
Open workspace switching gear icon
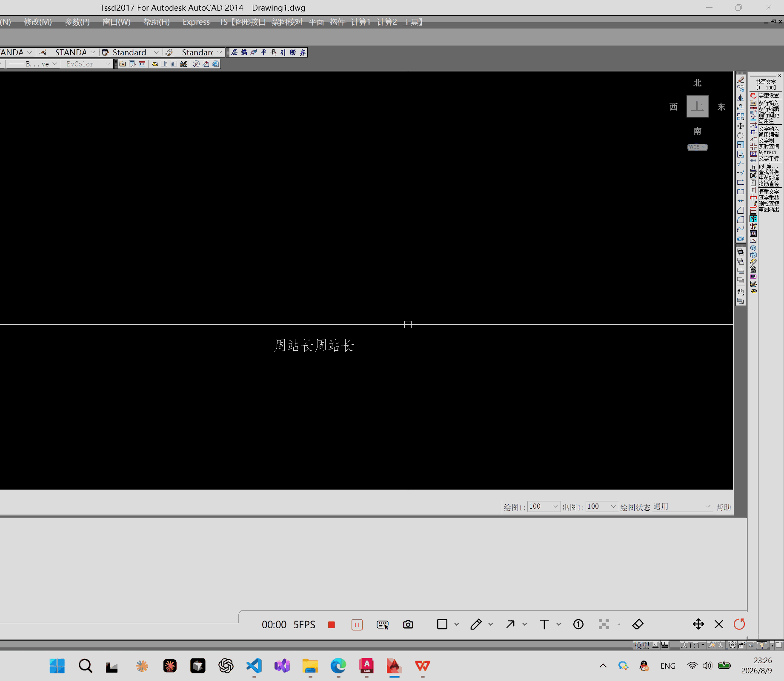(x=732, y=645)
